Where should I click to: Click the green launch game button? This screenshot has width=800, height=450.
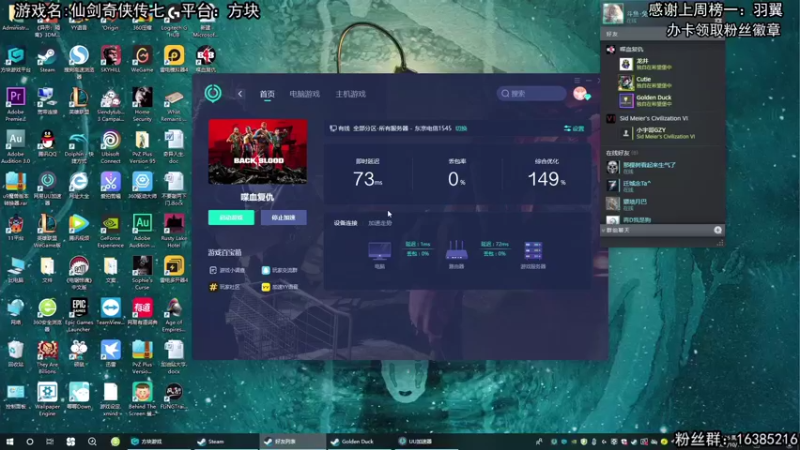pos(231,217)
